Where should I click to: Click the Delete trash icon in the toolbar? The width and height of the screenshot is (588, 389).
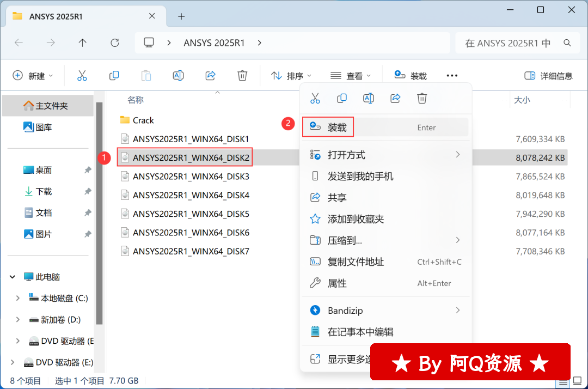(242, 76)
